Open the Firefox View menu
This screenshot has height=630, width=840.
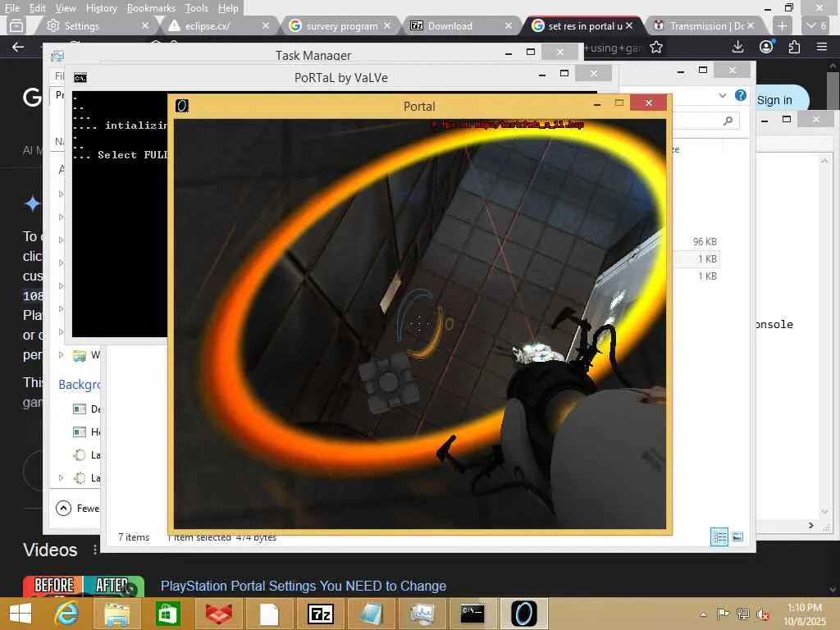tap(66, 8)
